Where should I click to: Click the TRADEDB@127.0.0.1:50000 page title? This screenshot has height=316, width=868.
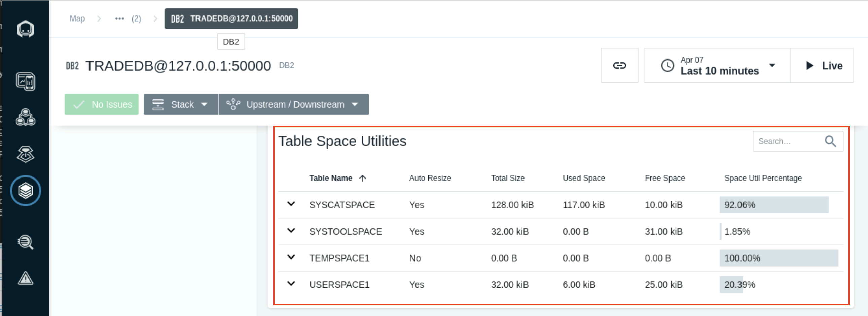tap(178, 66)
